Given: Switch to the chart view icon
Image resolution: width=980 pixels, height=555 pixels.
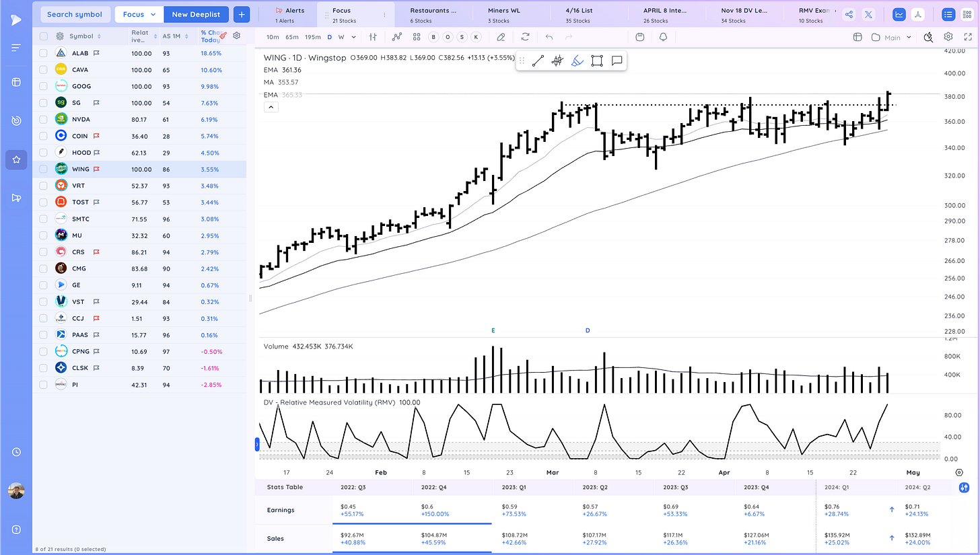Looking at the screenshot, I should point(899,14).
